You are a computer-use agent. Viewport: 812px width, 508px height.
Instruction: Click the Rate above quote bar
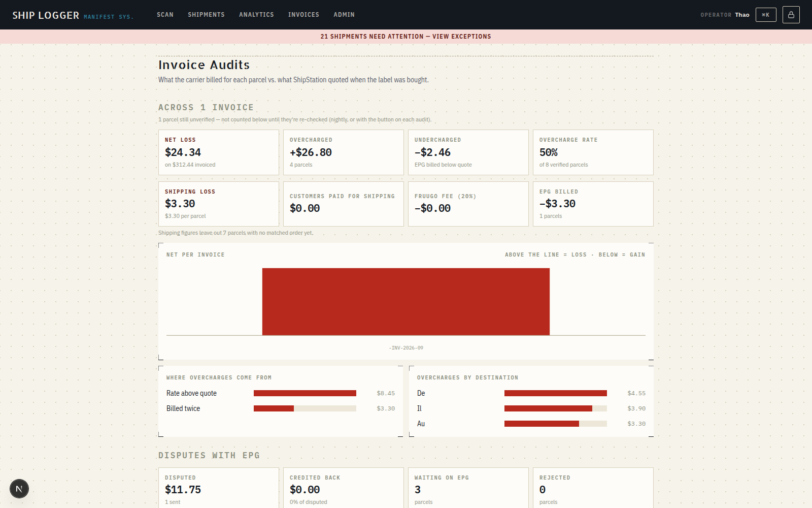(x=305, y=393)
